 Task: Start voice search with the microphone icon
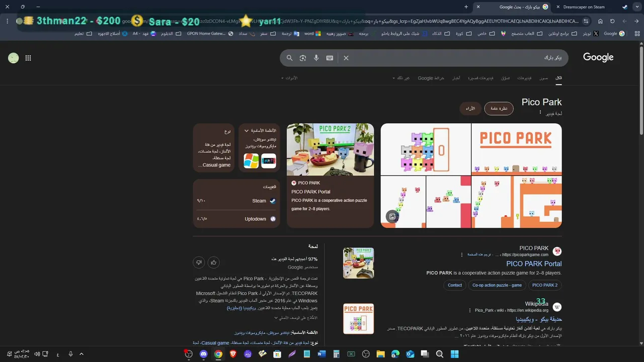pos(316,58)
